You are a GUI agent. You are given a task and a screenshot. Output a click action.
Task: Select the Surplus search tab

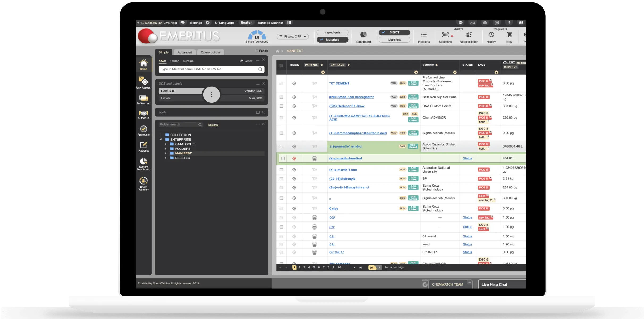[x=188, y=61]
